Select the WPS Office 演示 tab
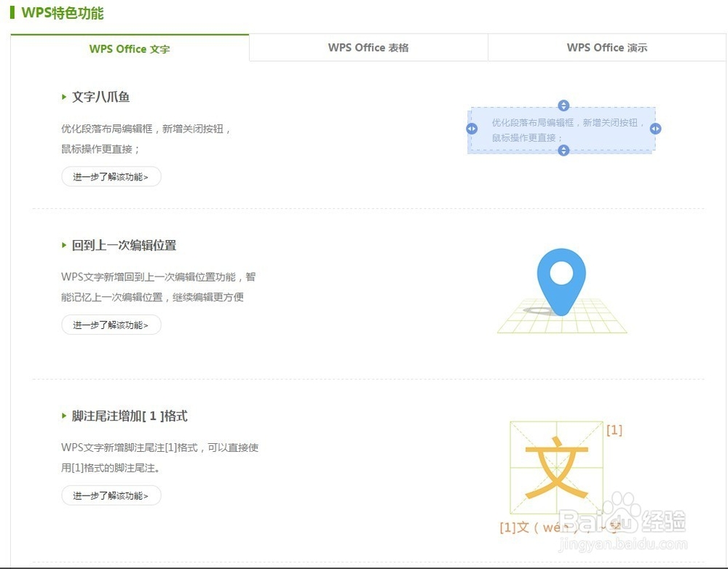728x569 pixels. click(x=607, y=47)
